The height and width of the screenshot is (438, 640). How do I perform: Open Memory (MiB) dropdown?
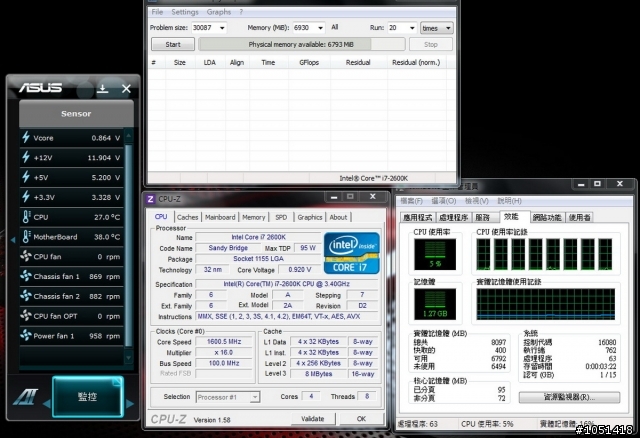320,28
